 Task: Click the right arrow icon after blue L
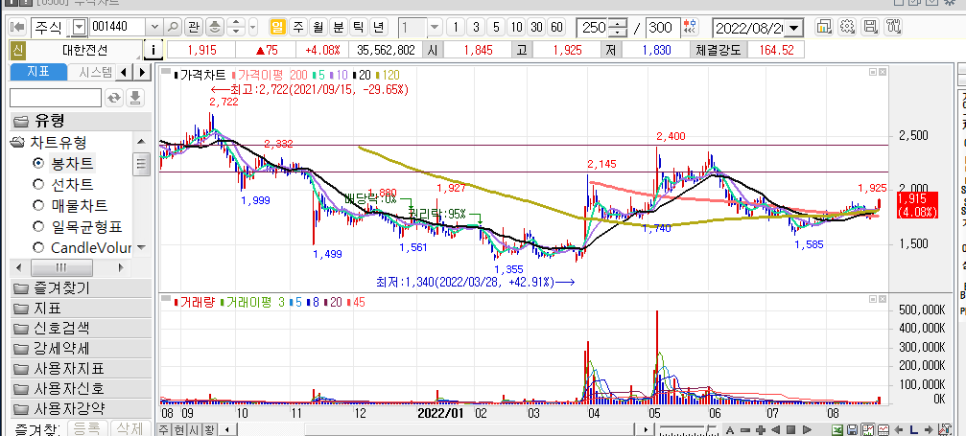point(929,429)
